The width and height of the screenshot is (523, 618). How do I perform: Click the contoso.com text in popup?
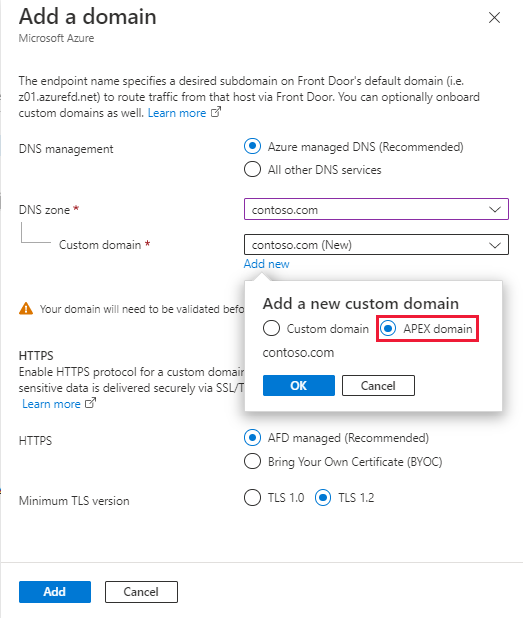(298, 352)
